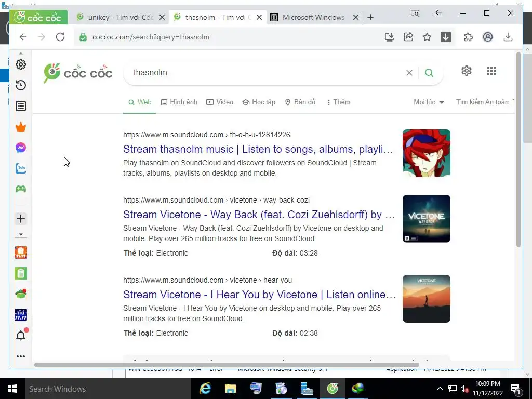Click the vertical page scrollbar
The image size is (532, 399).
pos(518,149)
